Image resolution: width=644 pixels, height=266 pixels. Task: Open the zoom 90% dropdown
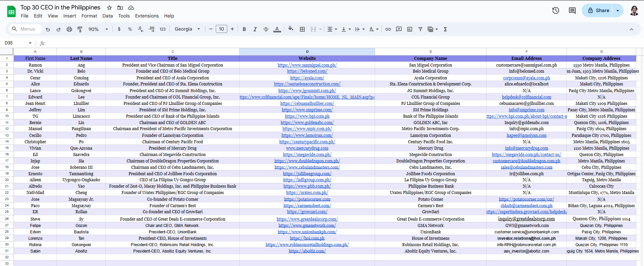coord(98,29)
